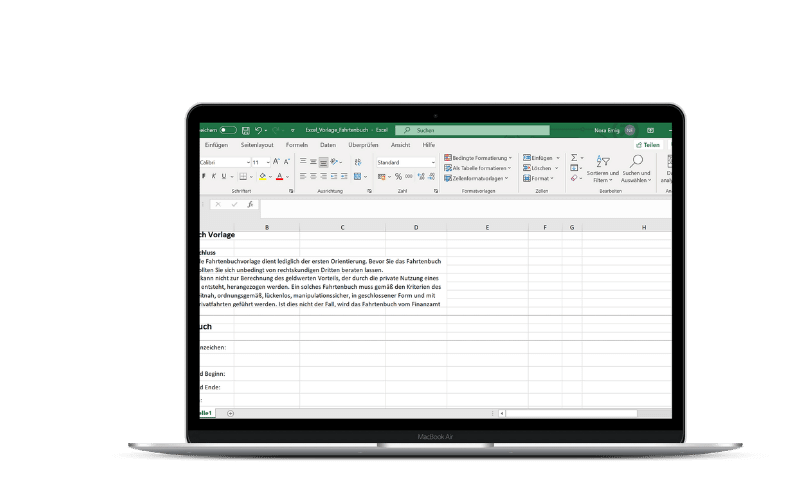This screenshot has width=800, height=490.
Task: Open Suchen und Auswählen menu
Action: coord(636,169)
